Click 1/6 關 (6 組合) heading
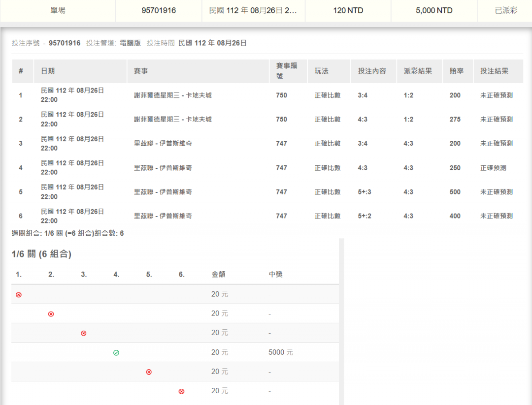The width and height of the screenshot is (532, 405). coord(41,254)
